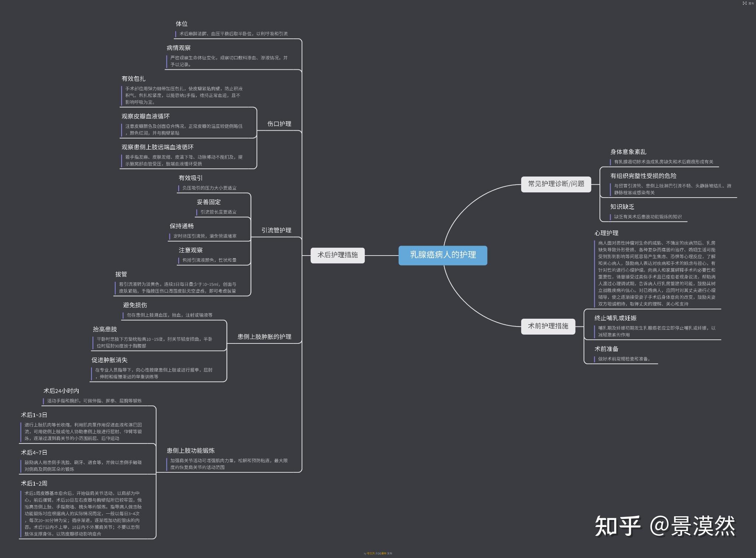Select the 终止哺乳或妊娠 node
Screen dimensions: 756x558
(x=615, y=318)
